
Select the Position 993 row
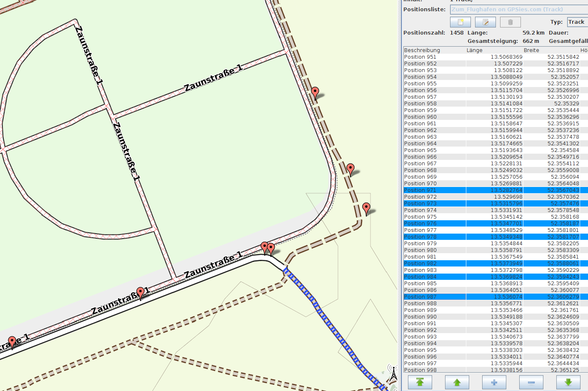(495, 337)
